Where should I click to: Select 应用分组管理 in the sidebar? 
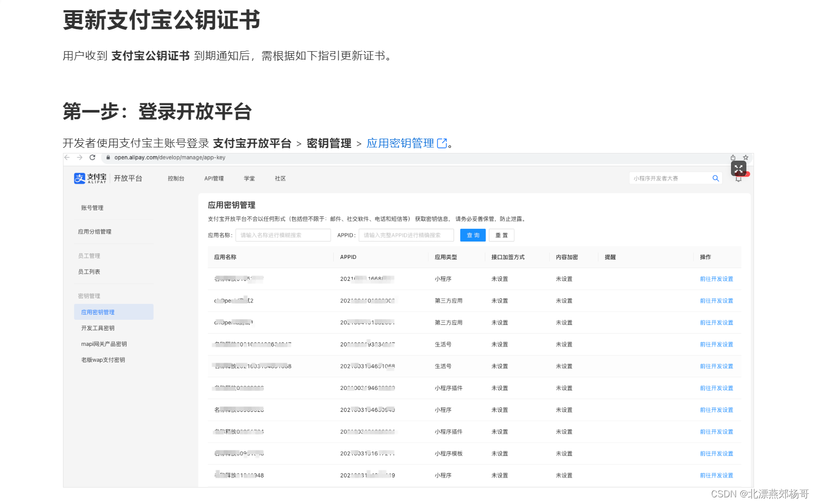(x=95, y=232)
